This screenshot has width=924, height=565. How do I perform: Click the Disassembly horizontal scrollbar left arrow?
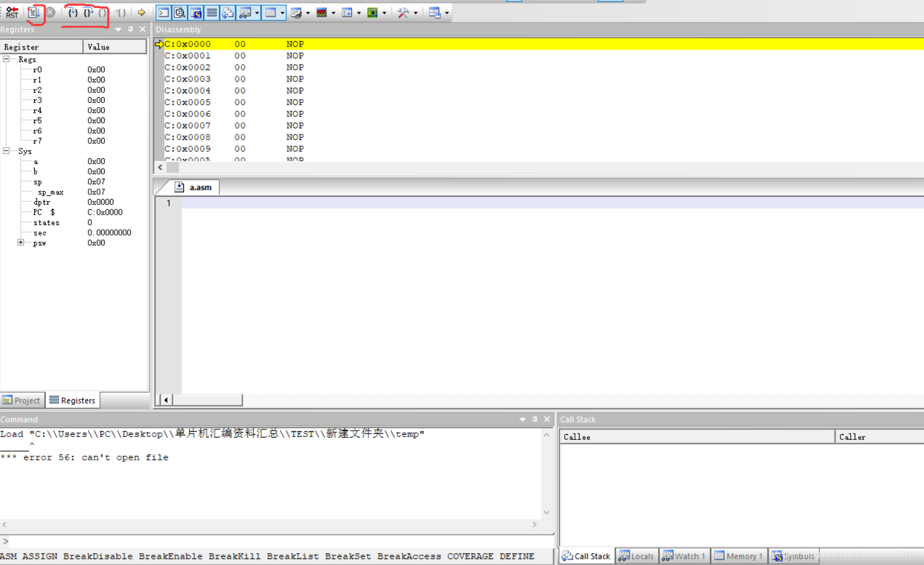pos(160,168)
